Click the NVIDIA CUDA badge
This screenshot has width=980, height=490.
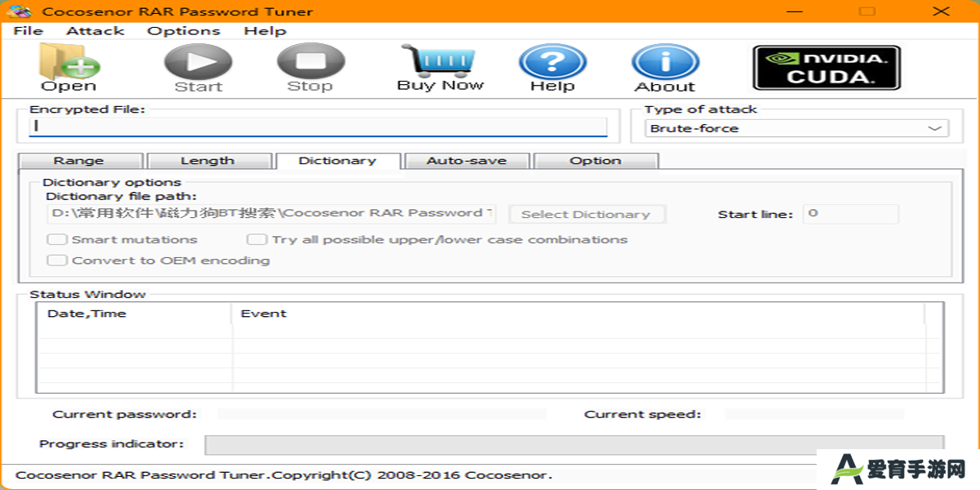tap(826, 67)
